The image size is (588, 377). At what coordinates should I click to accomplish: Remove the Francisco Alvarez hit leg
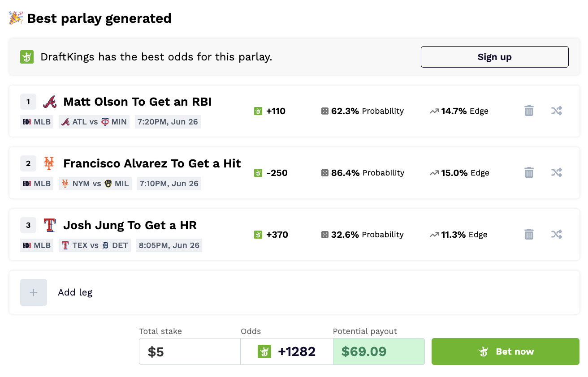529,172
